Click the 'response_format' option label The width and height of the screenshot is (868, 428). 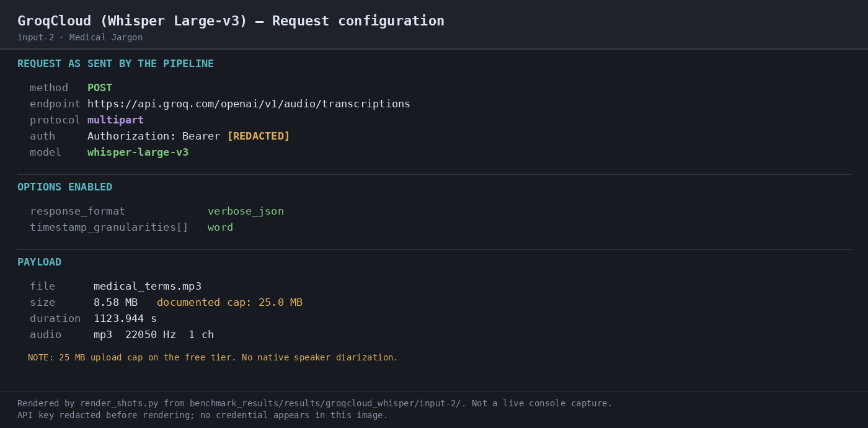pyautogui.click(x=77, y=212)
